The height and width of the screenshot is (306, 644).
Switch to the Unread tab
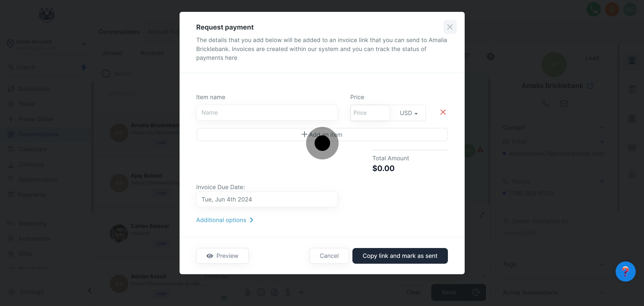pos(112,53)
